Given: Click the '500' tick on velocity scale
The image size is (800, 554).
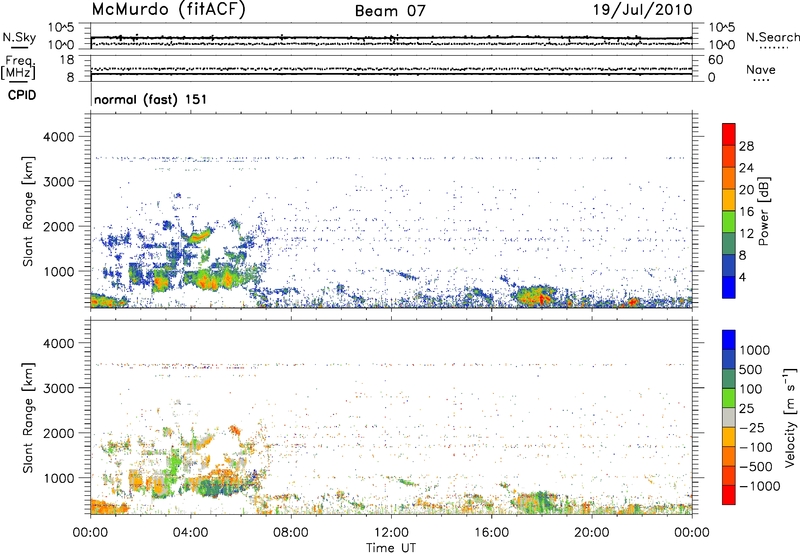Looking at the screenshot, I should coord(750,369).
